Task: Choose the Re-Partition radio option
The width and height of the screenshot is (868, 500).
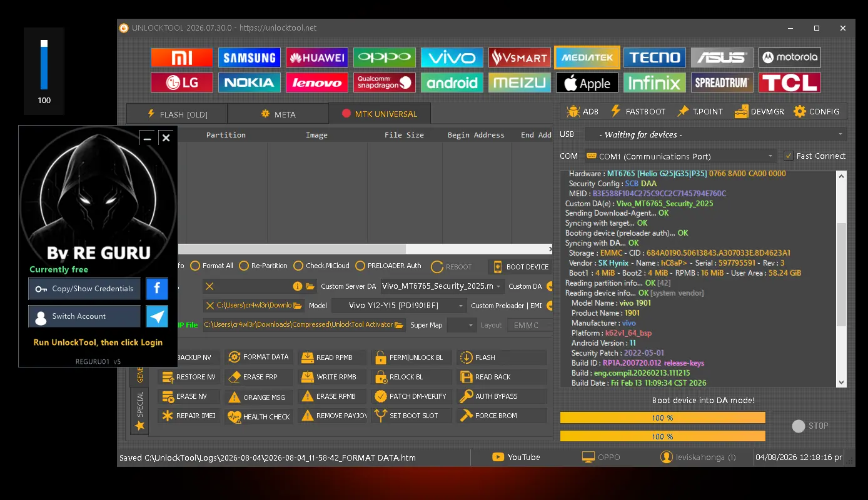Action: point(263,266)
